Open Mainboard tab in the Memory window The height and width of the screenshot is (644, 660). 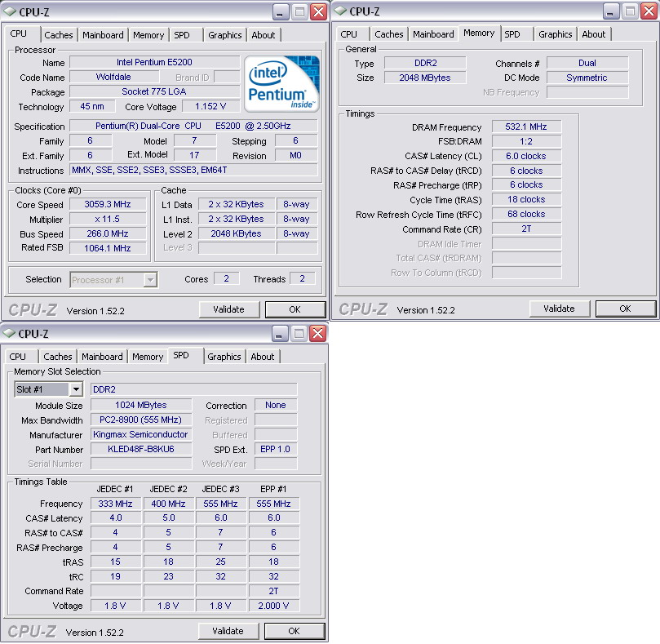click(x=433, y=34)
